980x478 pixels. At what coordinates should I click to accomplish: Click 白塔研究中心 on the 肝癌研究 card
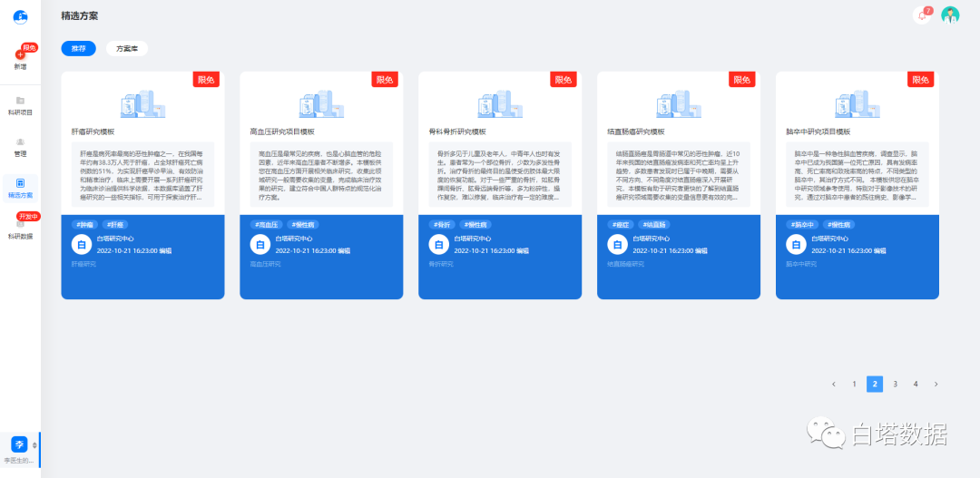click(115, 239)
